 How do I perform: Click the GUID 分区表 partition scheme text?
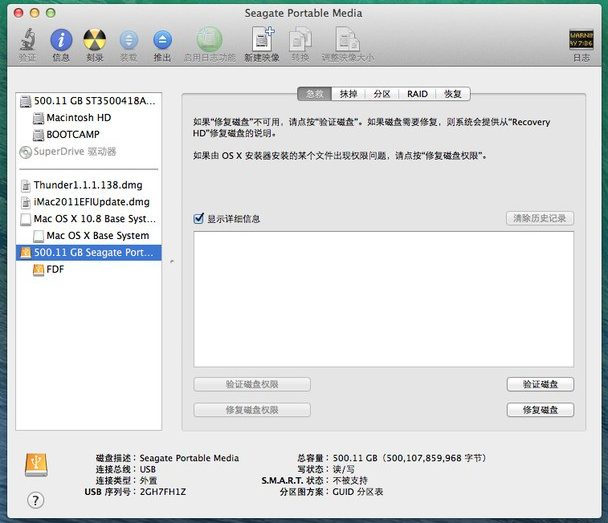point(358,492)
